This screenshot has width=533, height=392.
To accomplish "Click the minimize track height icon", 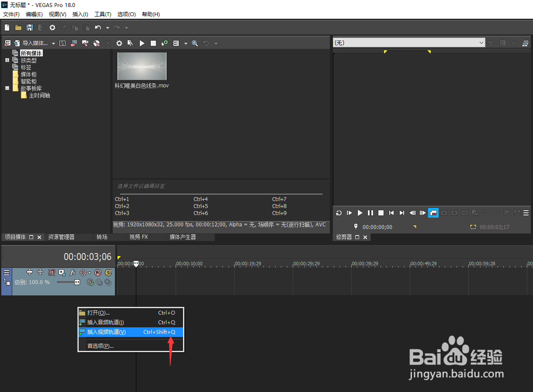I will click(40, 272).
